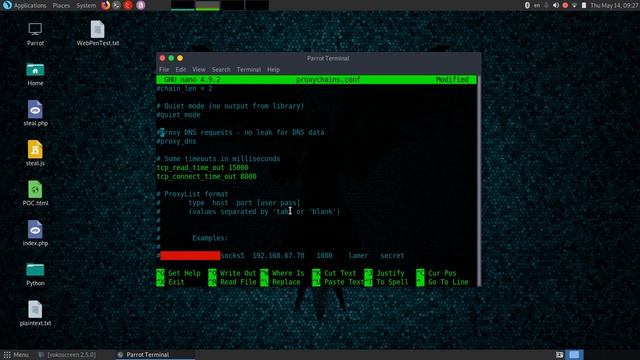Open the Firefox launcher in top panel
The width and height of the screenshot is (640, 360).
click(x=105, y=5)
